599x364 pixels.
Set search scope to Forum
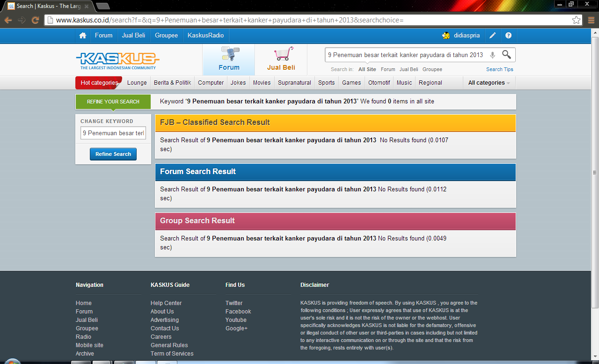pos(388,69)
